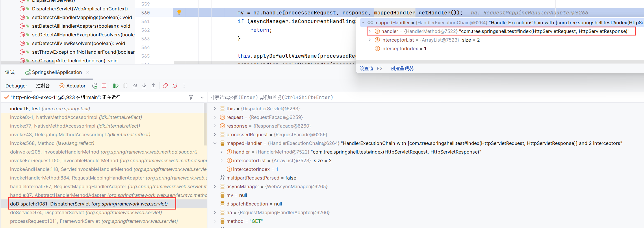
Task: Select the processRequest:1011, FrameworkServlet frame
Action: [x=104, y=221]
